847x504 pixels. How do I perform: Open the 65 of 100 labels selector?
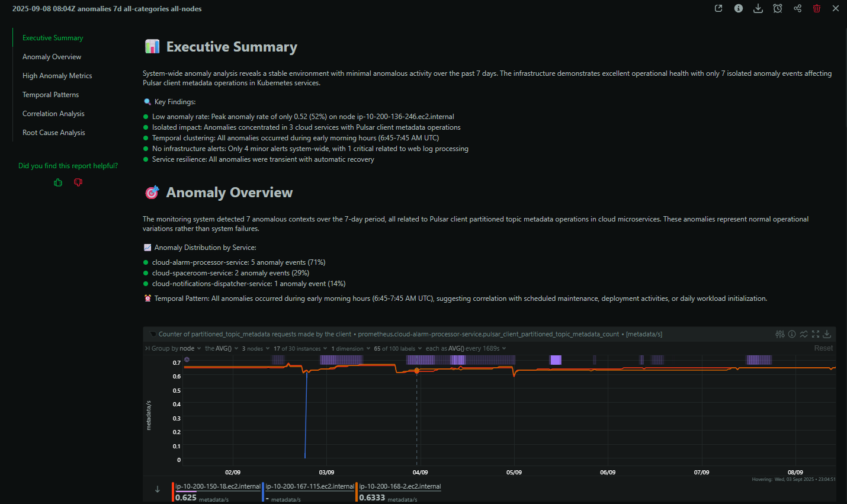(396, 348)
